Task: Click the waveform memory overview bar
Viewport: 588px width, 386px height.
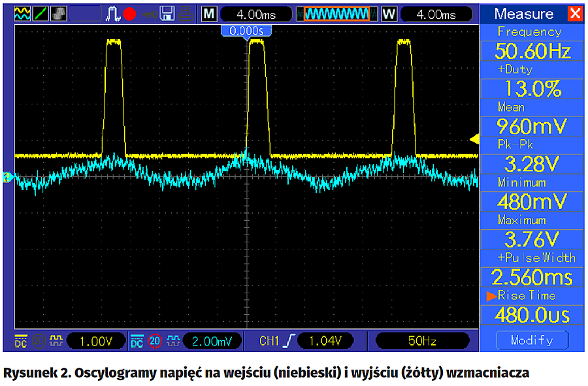Action: tap(337, 14)
